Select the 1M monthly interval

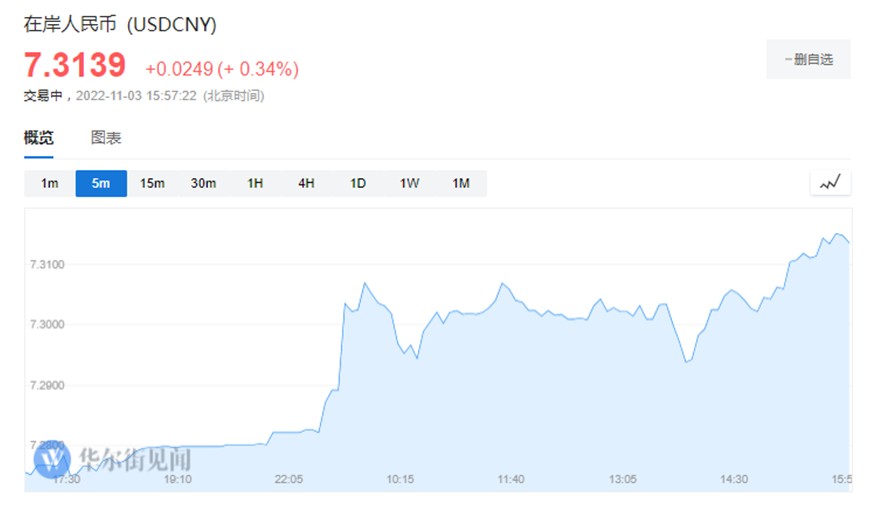pos(460,183)
